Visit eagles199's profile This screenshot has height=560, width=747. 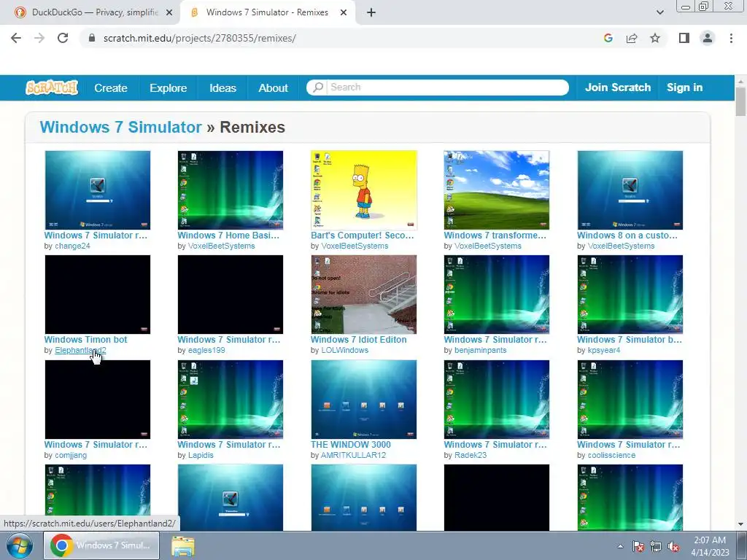tap(206, 351)
